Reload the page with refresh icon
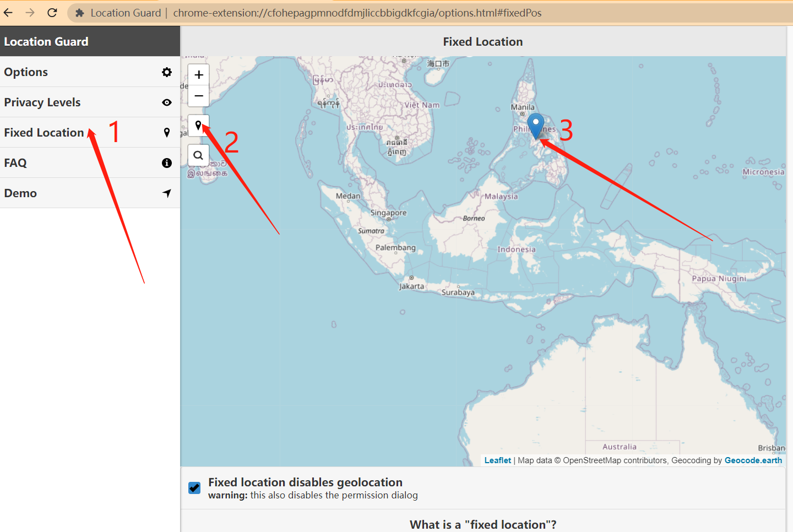Viewport: 793px width, 532px height. click(x=52, y=13)
